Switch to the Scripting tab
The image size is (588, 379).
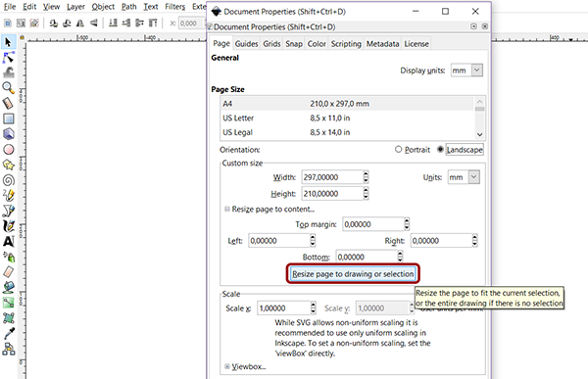point(346,44)
